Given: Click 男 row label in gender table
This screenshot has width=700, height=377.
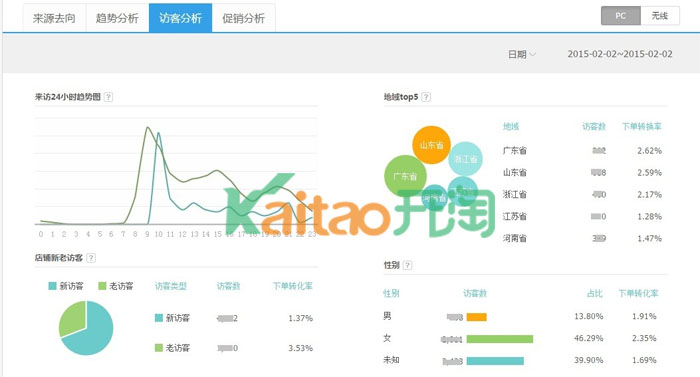Looking at the screenshot, I should (x=387, y=316).
